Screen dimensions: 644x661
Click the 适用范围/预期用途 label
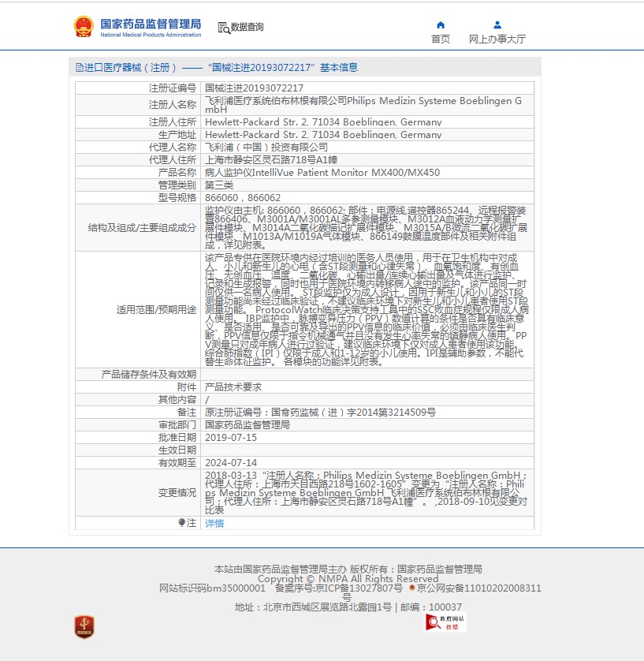(156, 310)
